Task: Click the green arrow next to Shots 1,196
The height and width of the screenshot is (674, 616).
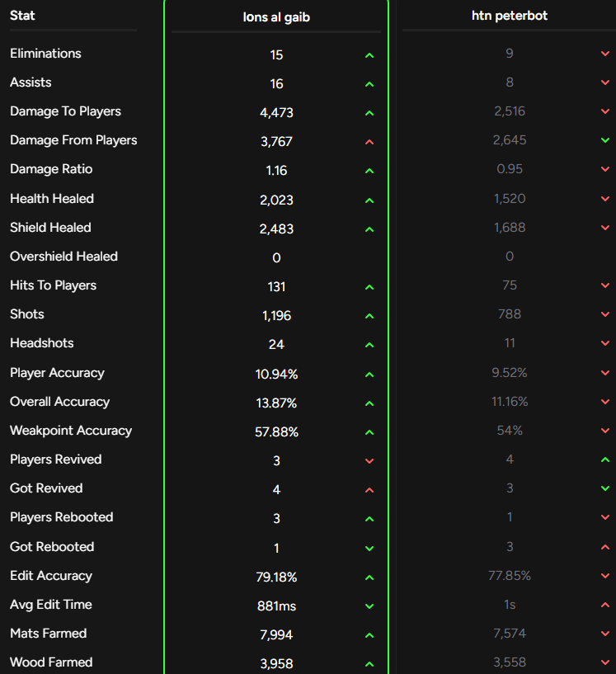Action: (x=369, y=316)
